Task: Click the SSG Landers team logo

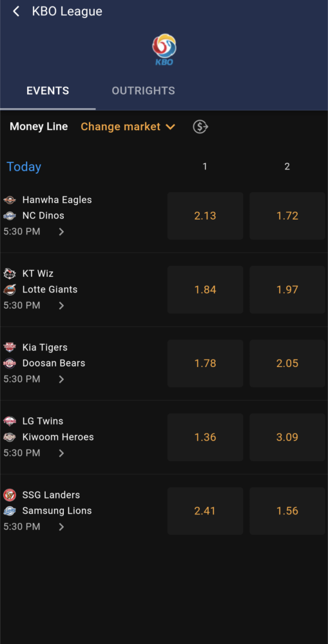Action: tap(10, 495)
